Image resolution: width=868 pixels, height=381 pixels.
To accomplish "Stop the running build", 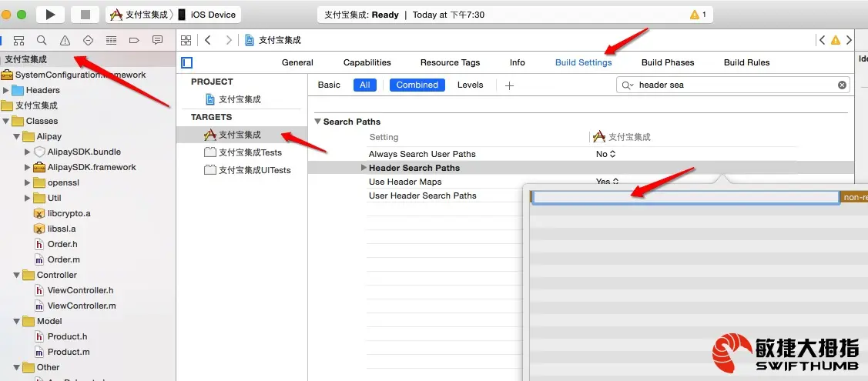I will [x=85, y=15].
